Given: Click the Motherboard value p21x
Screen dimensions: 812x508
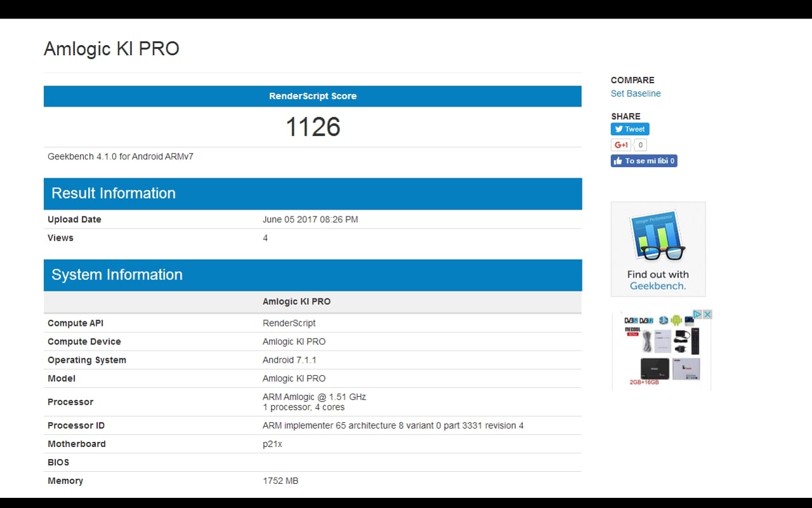Looking at the screenshot, I should 272,444.
